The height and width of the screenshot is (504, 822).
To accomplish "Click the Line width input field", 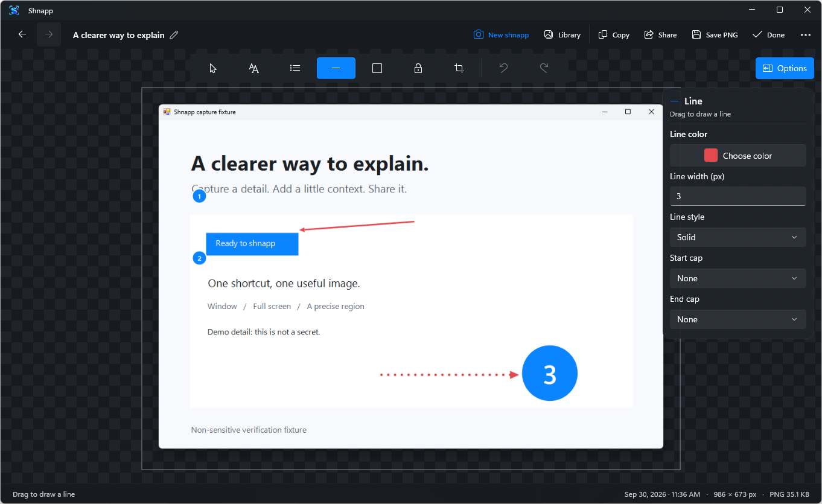I will point(738,196).
